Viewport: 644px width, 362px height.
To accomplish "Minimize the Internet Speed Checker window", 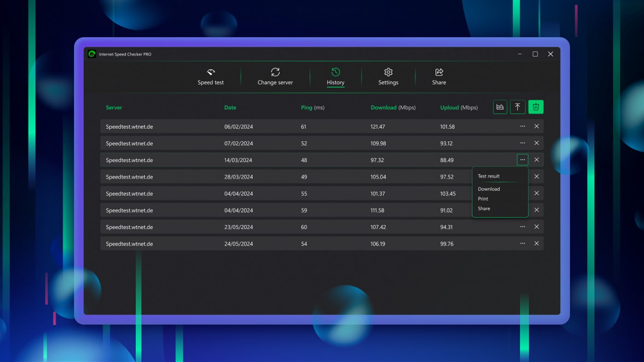I will click(x=520, y=54).
